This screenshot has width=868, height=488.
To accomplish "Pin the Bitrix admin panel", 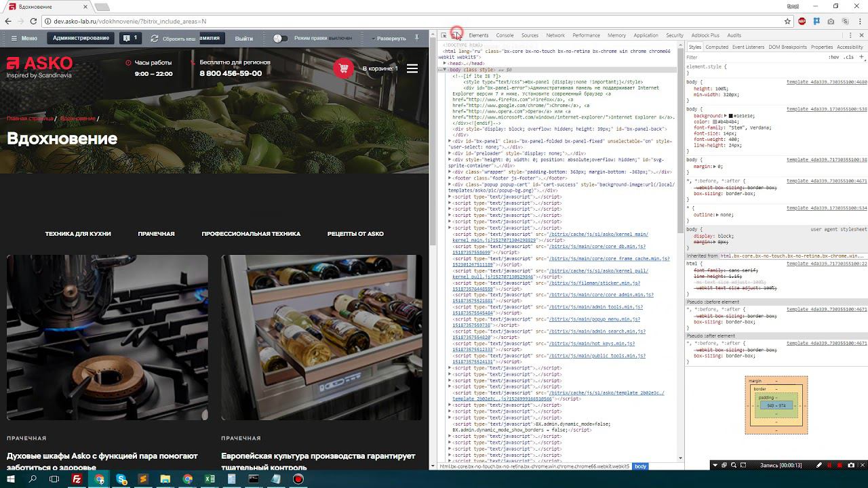I will point(417,38).
